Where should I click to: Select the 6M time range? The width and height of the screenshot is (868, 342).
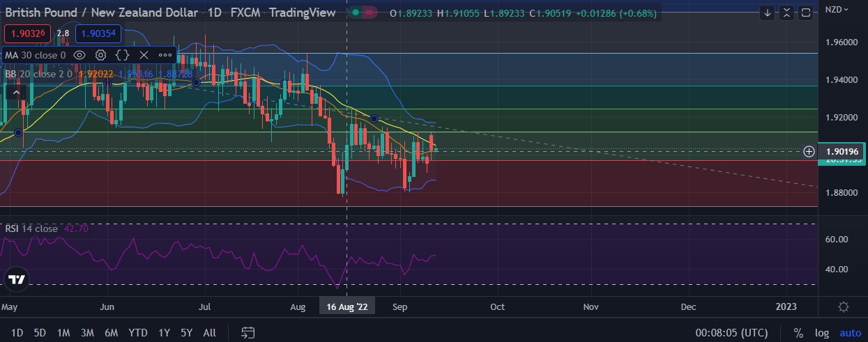coord(111,333)
